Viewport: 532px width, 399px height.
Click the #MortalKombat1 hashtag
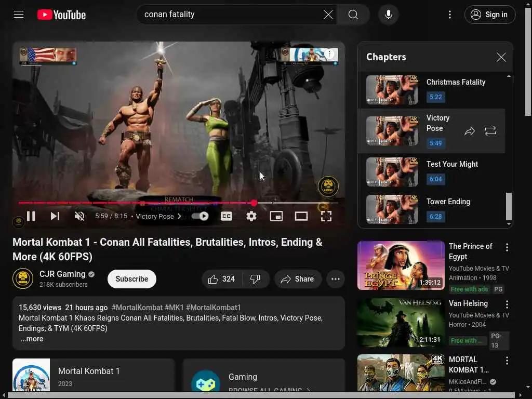pyautogui.click(x=214, y=308)
